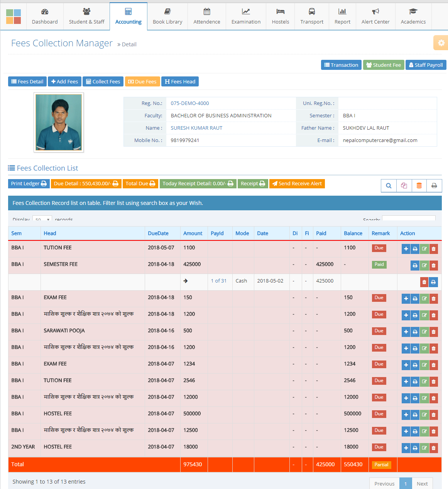Open the display records count dropdown
Image resolution: width=448 pixels, height=489 pixels.
click(x=42, y=219)
